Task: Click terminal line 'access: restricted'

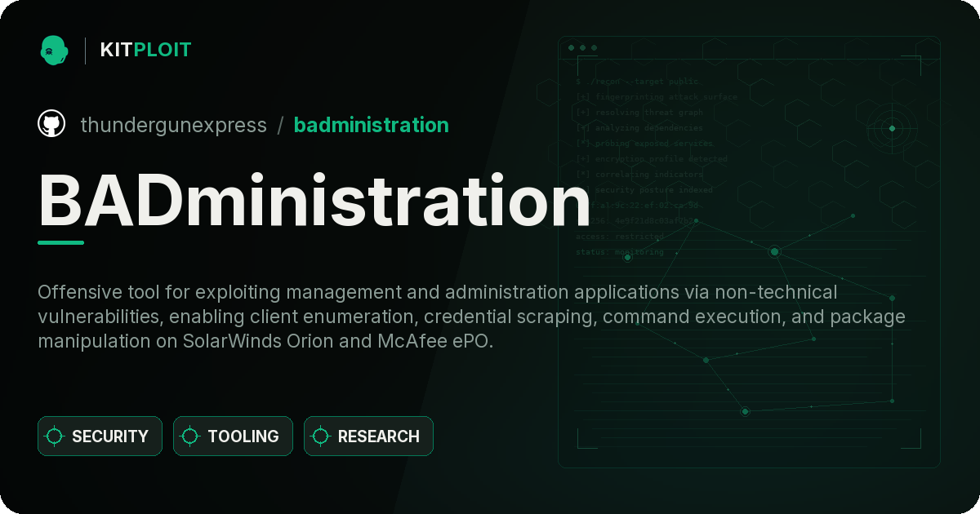Action: tap(620, 237)
